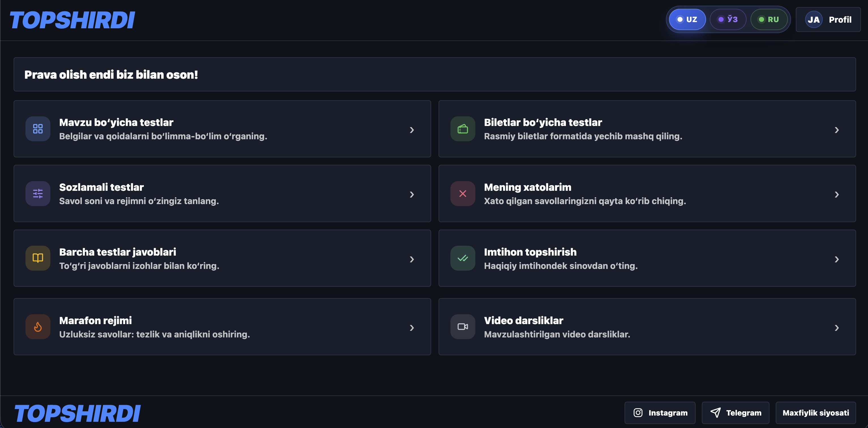Click the video camera icon for Video darsliklar
Screen dimensions: 868x428
[x=463, y=327]
